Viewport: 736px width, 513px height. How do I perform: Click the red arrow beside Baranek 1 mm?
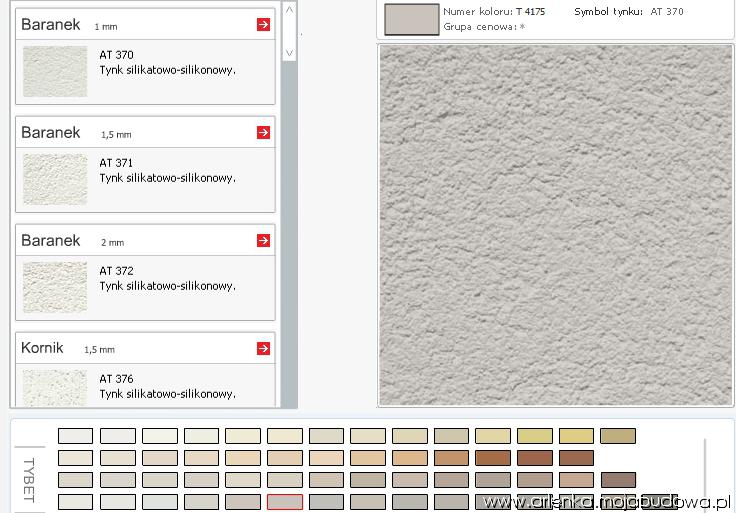click(x=263, y=24)
